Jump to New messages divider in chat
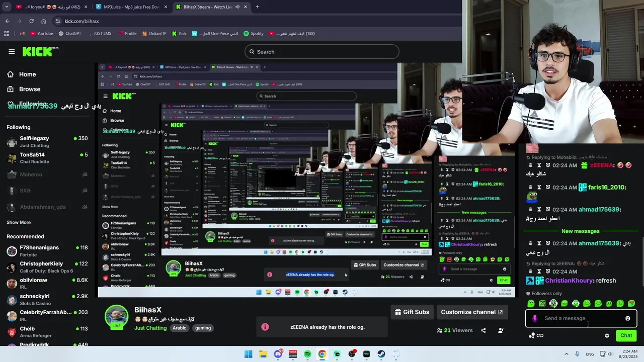Viewport: 644px width, 362px height. point(580,231)
